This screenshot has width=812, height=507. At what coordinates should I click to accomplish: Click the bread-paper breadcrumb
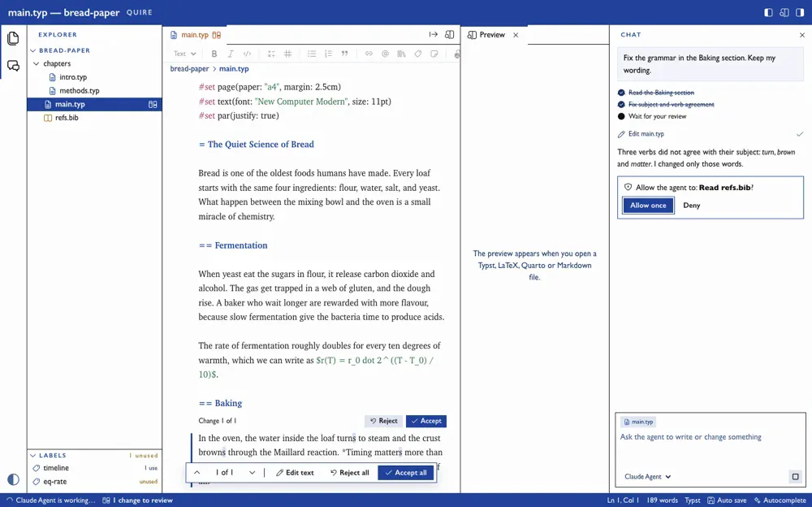(189, 68)
